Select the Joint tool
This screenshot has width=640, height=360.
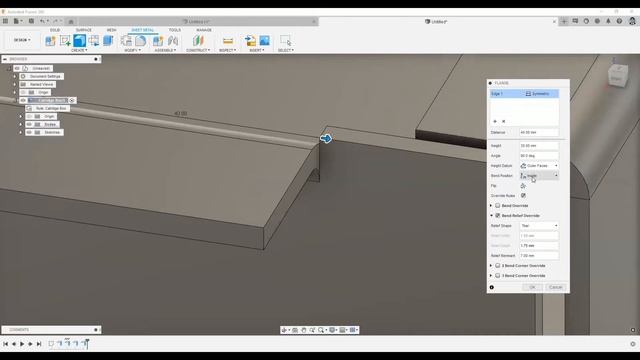click(x=173, y=40)
